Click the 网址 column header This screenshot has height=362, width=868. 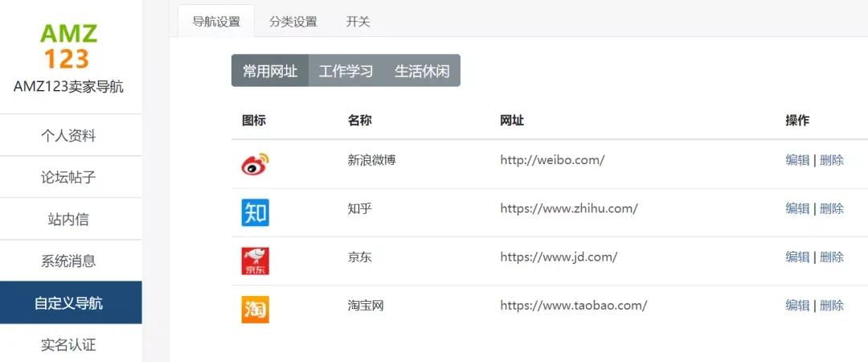[x=512, y=121]
